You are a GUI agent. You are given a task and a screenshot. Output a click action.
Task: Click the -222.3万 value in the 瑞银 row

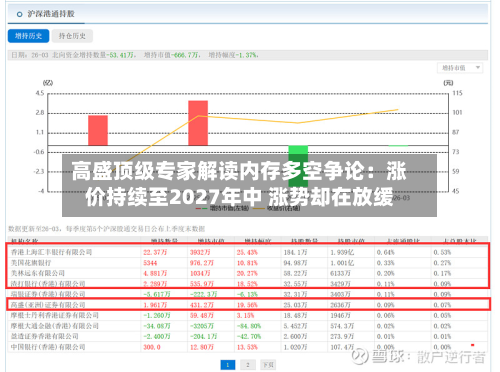click(x=203, y=294)
